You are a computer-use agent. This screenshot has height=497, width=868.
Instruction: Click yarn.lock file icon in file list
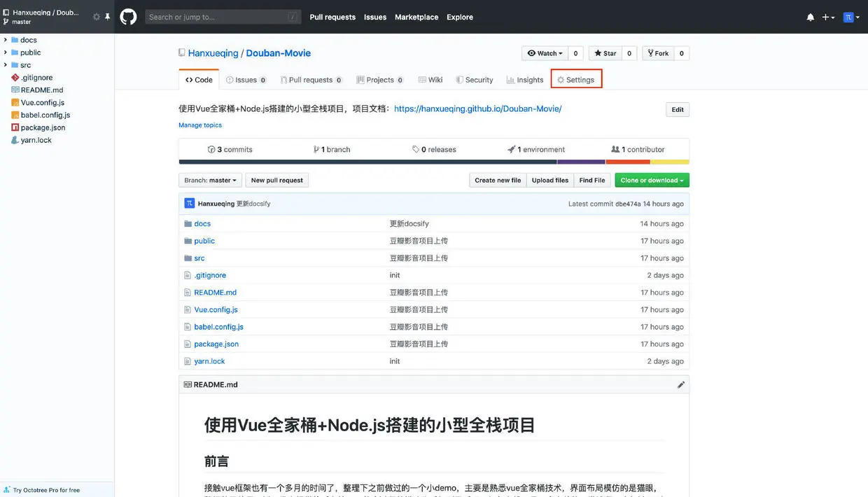point(188,361)
